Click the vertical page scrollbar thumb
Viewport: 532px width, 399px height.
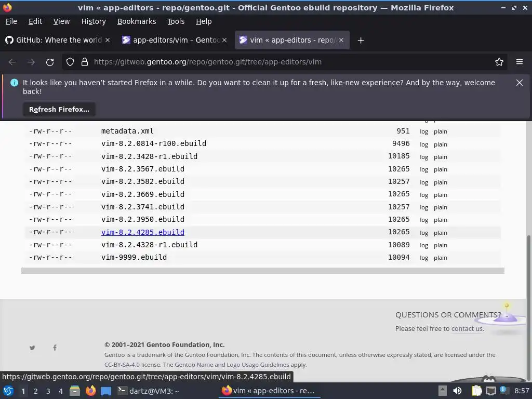tap(528, 307)
